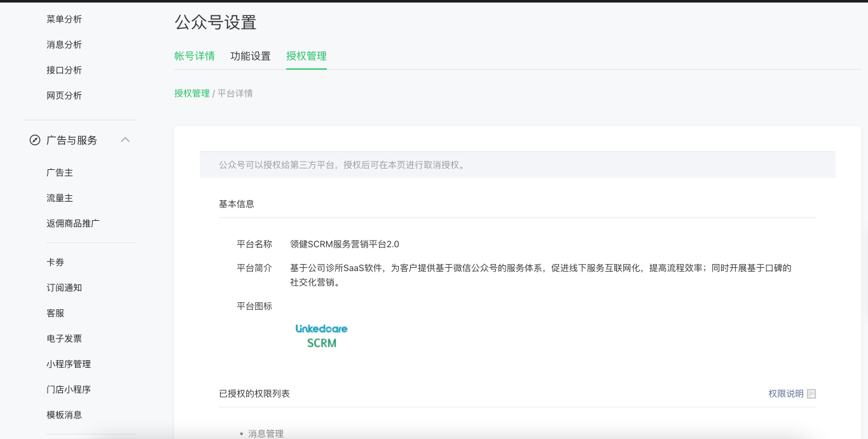Open the 权限说明 link
The image size is (868, 439).
pos(785,394)
